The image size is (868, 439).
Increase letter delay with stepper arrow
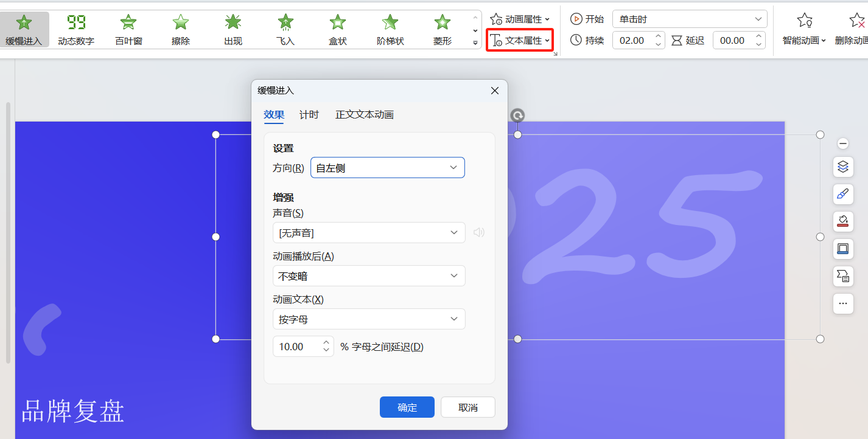pyautogui.click(x=326, y=342)
